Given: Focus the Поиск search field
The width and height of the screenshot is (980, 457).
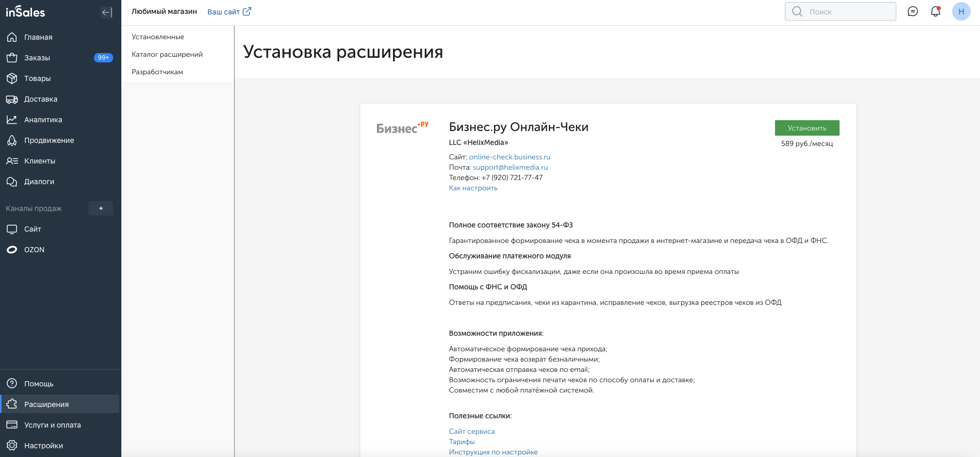Looking at the screenshot, I should click(841, 11).
